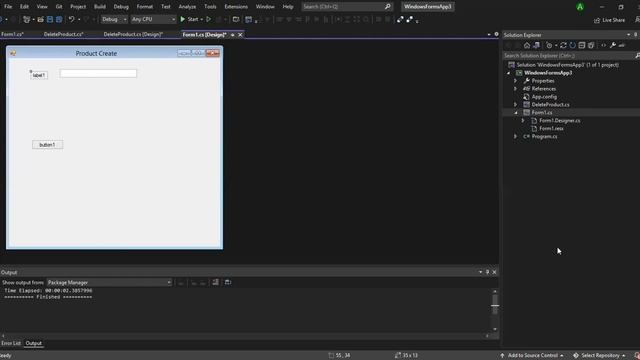Click the search magnifier in the title bar search

coord(387,7)
